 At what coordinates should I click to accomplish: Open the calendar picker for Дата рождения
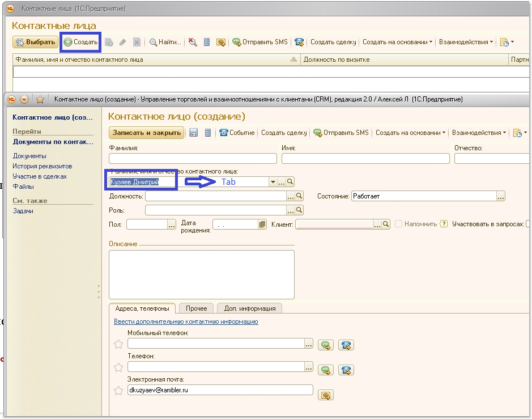[x=262, y=225]
